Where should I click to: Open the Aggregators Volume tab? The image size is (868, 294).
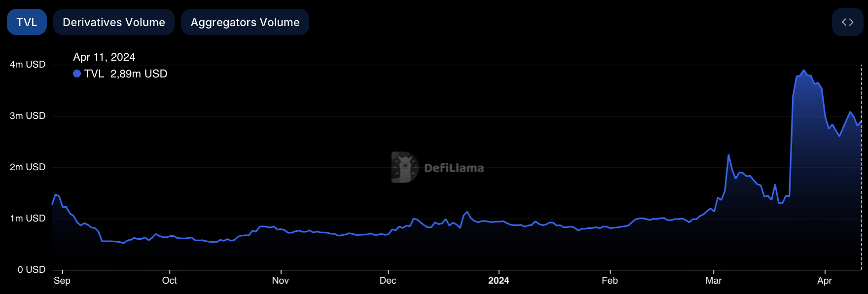point(245,22)
